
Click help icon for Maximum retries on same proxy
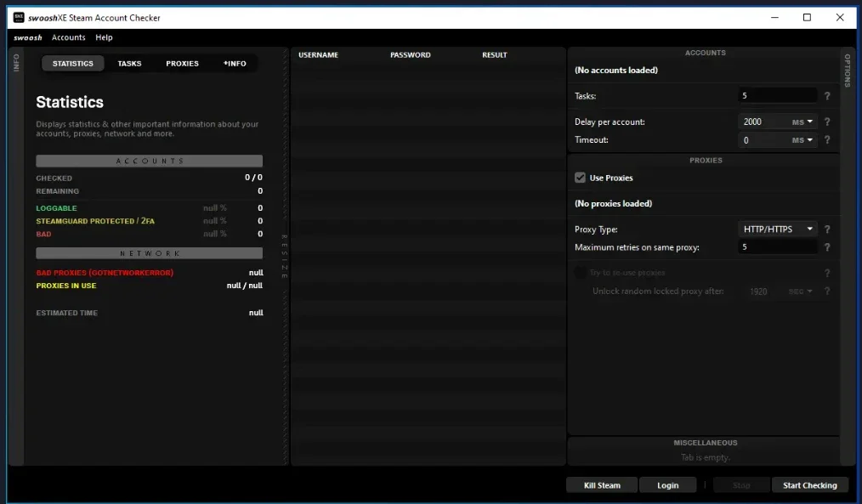(x=827, y=247)
